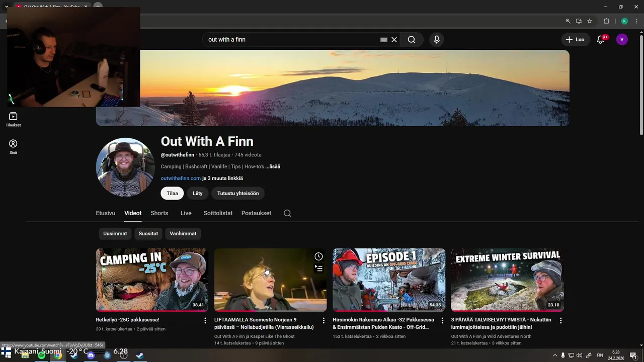
Task: Click the page vertical scrollbar
Action: click(x=641, y=84)
